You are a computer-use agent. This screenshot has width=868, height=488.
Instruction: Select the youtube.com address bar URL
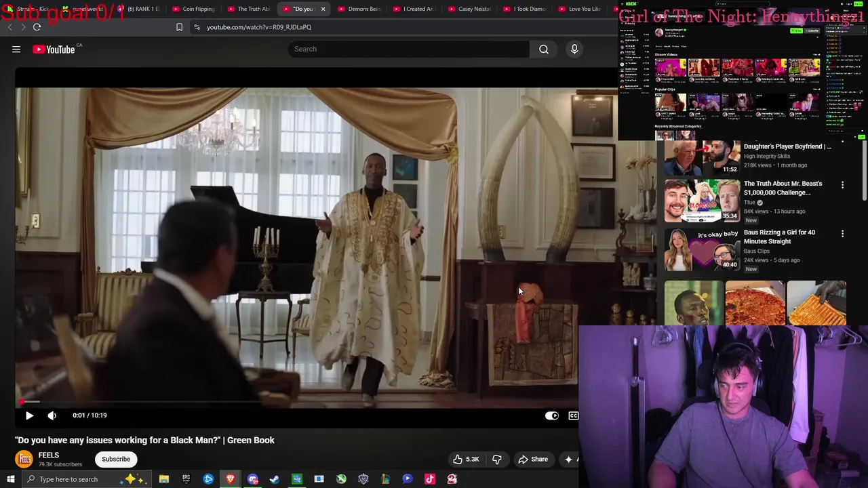(x=259, y=27)
